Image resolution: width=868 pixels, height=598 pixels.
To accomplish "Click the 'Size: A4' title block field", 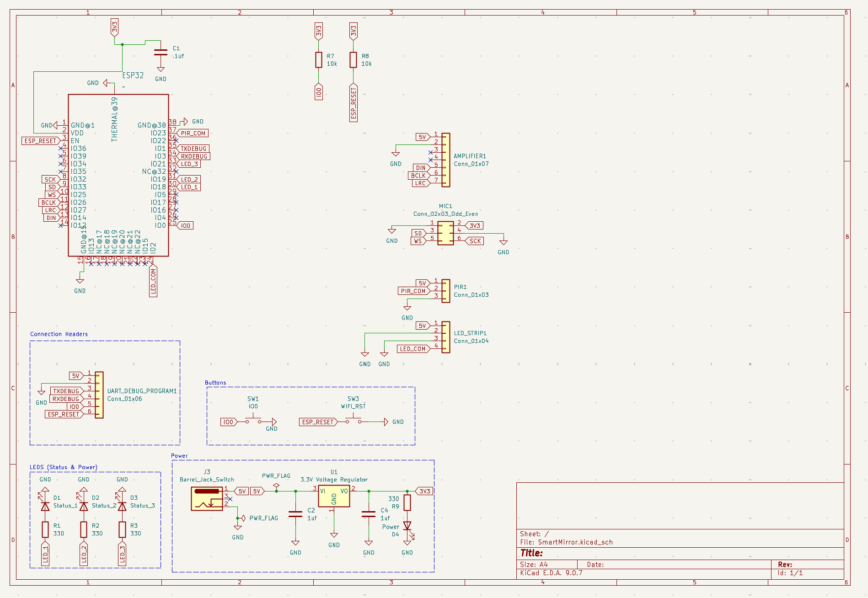I will click(x=534, y=565).
